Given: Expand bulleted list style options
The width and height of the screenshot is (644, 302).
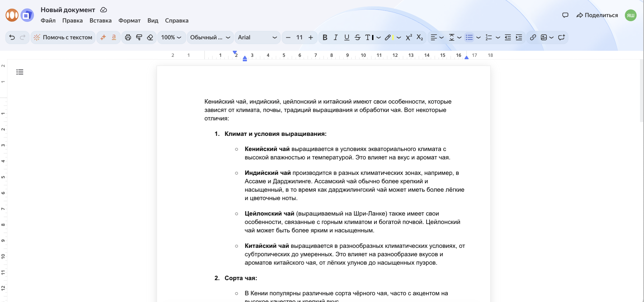Looking at the screenshot, I should (479, 37).
